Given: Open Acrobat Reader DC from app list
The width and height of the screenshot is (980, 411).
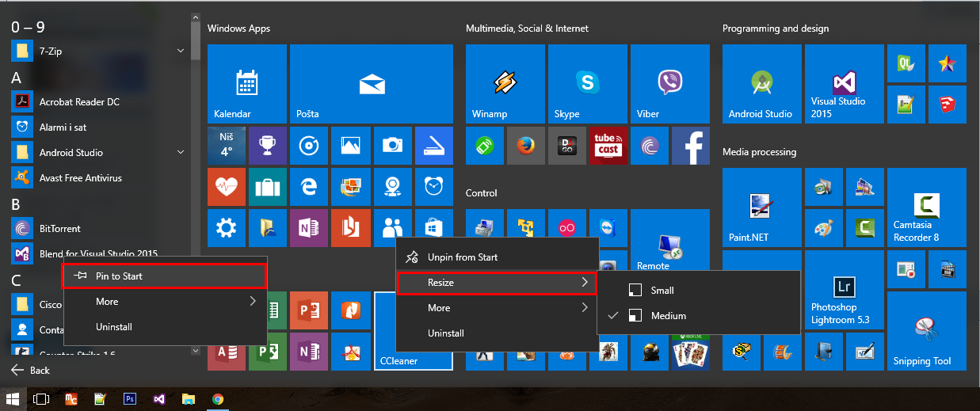Looking at the screenshot, I should coord(99,102).
